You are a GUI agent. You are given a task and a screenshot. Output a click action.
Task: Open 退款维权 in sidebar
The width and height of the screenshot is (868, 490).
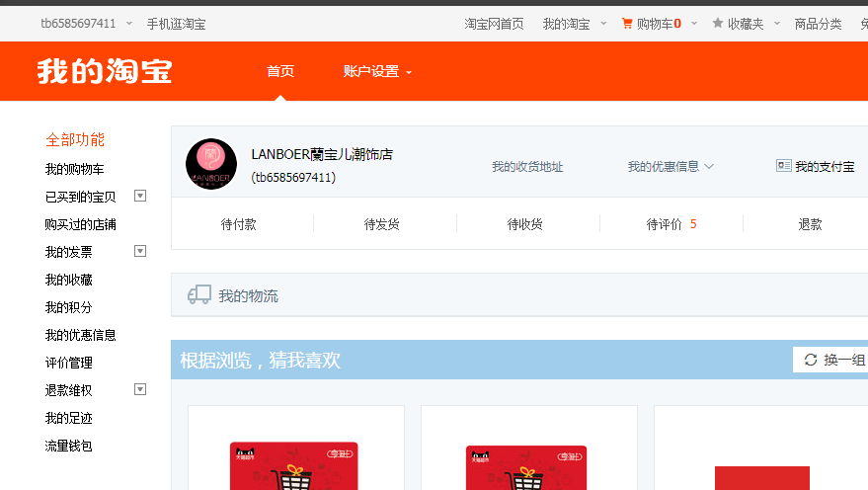click(x=69, y=390)
